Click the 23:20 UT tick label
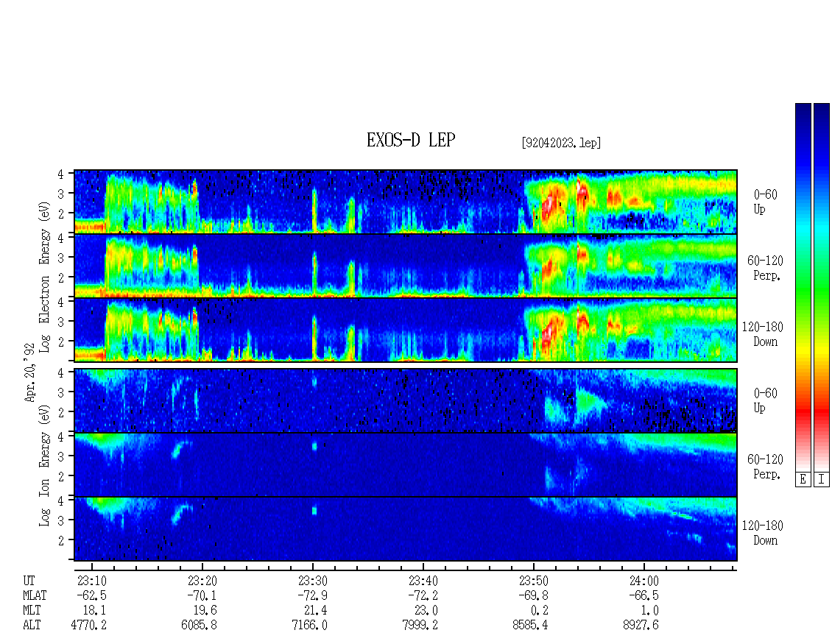Image resolution: width=832 pixels, height=644 pixels. [202, 581]
